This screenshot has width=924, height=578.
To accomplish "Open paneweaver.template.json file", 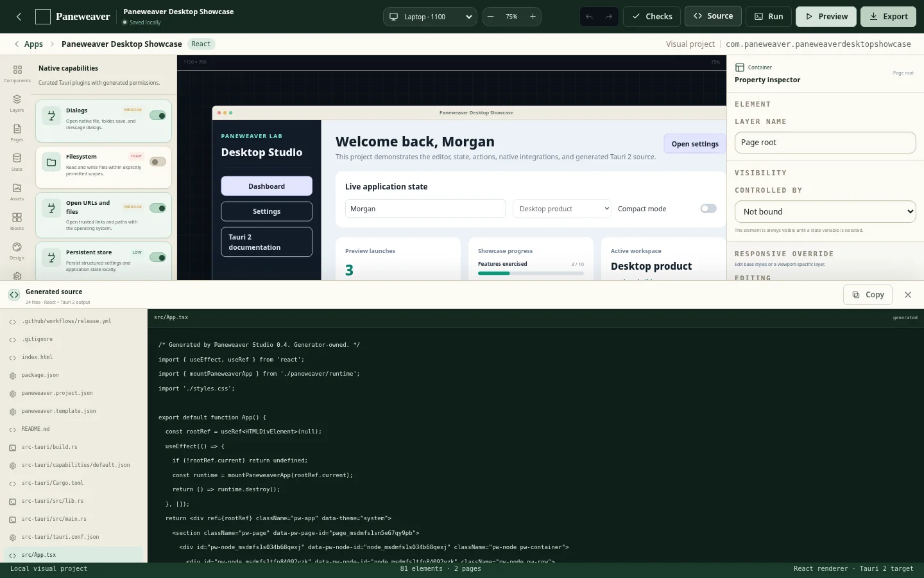I will 74,411.
